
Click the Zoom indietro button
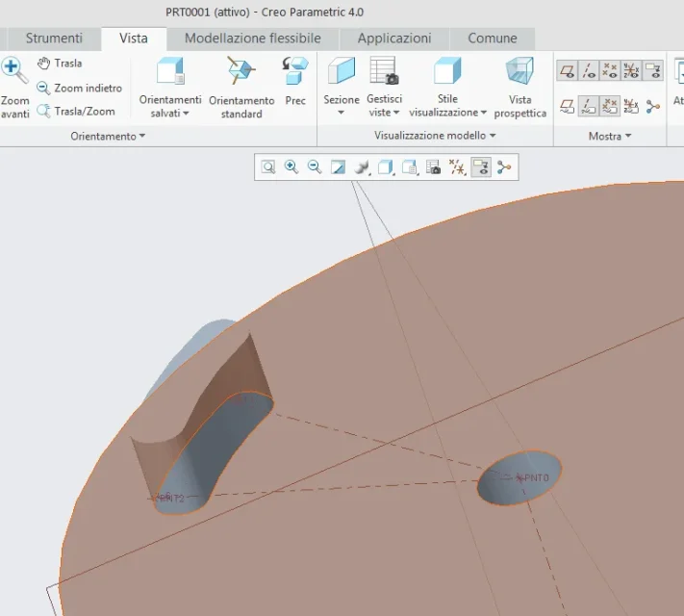(x=79, y=89)
